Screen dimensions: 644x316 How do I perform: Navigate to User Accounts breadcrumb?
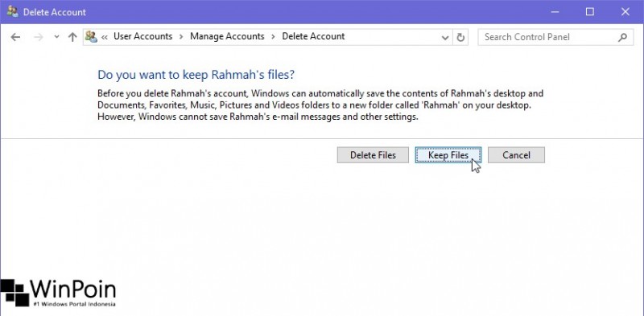point(143,36)
